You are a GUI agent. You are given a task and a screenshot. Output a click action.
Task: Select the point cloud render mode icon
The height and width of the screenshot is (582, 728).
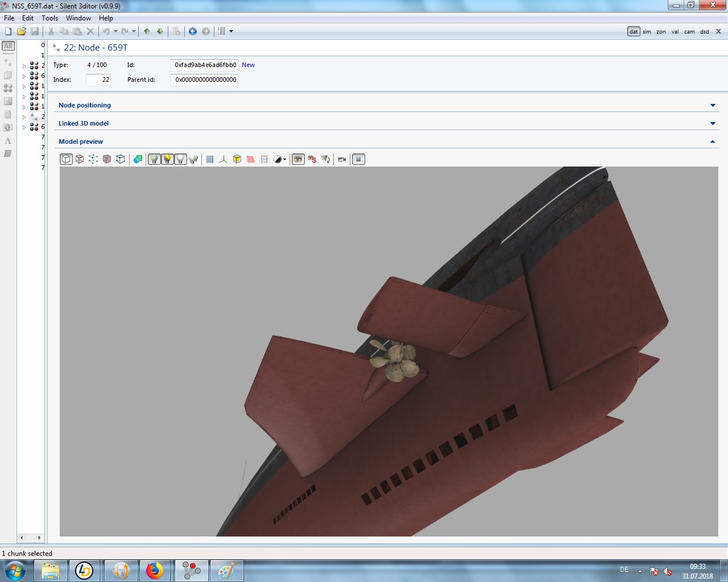click(93, 159)
